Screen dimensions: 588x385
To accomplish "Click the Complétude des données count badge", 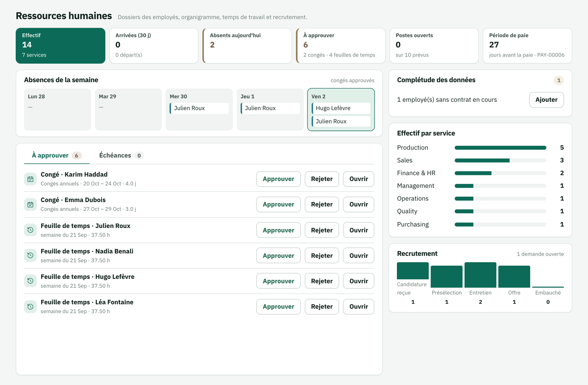I will (559, 80).
